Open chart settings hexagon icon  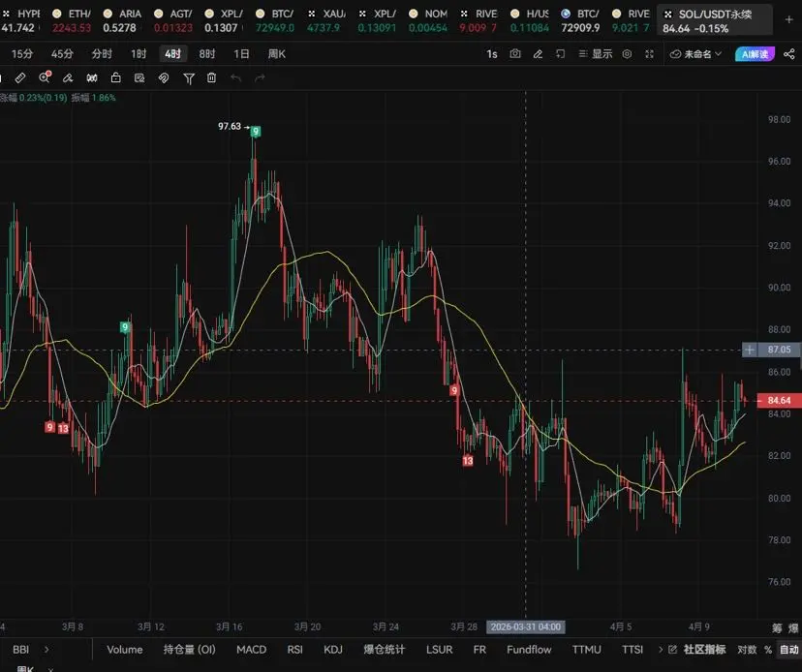tap(627, 53)
